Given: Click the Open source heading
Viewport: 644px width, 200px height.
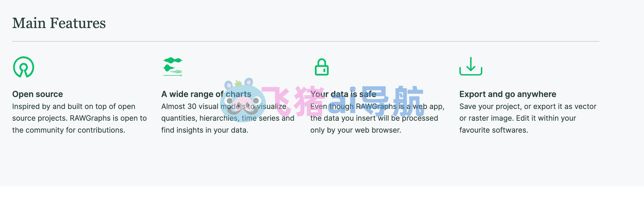Looking at the screenshot, I should point(38,94).
